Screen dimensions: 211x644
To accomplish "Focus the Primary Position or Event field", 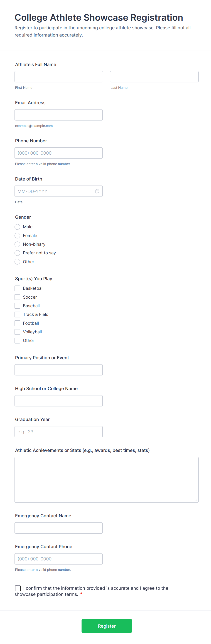I will tap(59, 370).
